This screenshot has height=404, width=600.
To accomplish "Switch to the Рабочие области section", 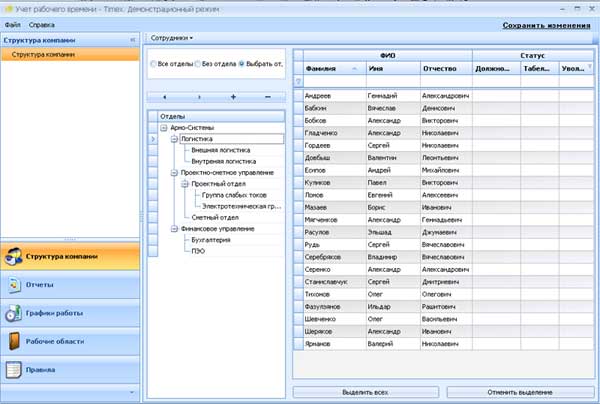I will click(70, 341).
